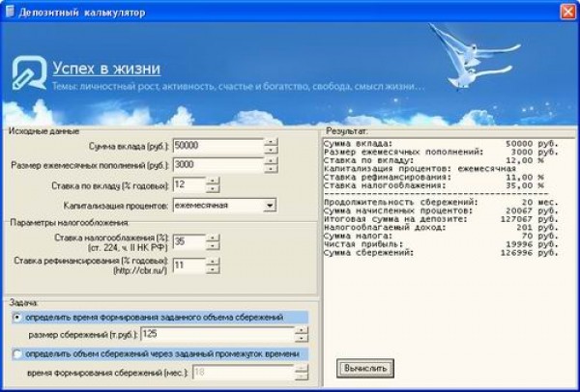
Task: Open the Капитализация процентов dropdown
Action: [270, 205]
